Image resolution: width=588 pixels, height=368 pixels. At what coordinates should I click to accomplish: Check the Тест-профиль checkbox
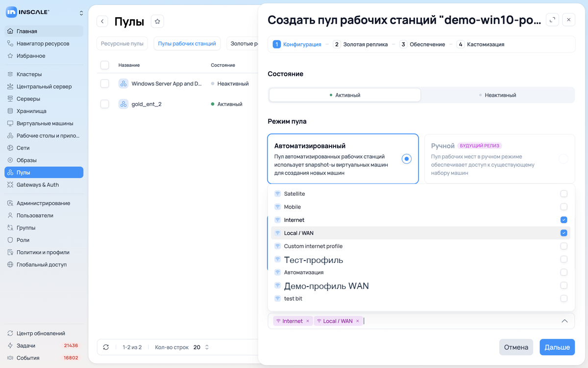[x=563, y=259]
